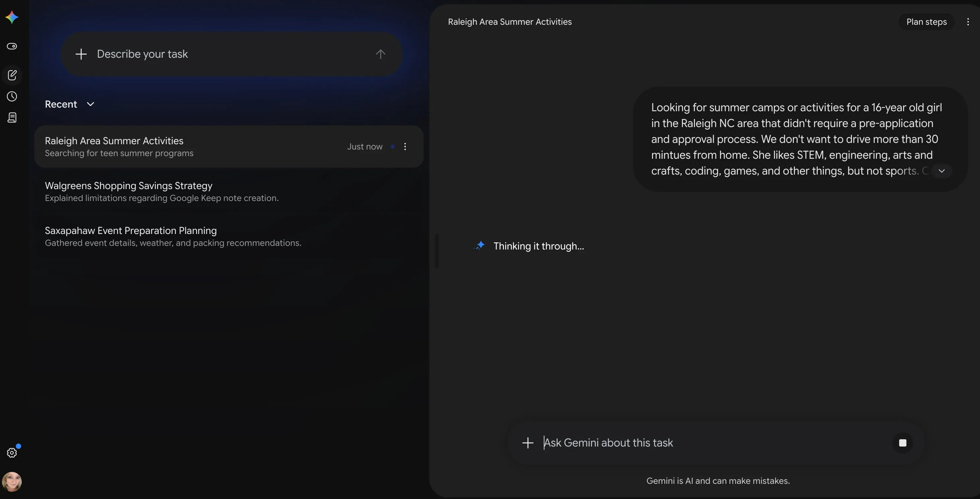Add attachment via plus in Ask Gemini box
The width and height of the screenshot is (980, 499).
point(528,443)
